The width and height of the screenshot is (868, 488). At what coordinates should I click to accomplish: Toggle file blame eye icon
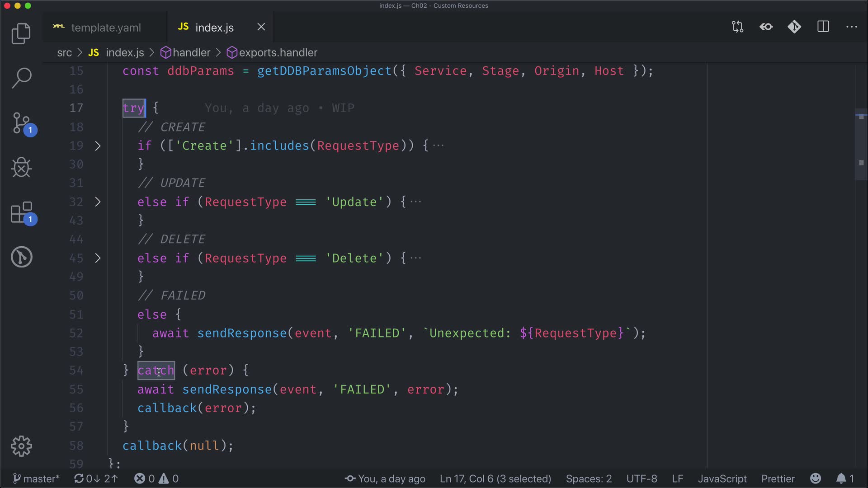(766, 27)
